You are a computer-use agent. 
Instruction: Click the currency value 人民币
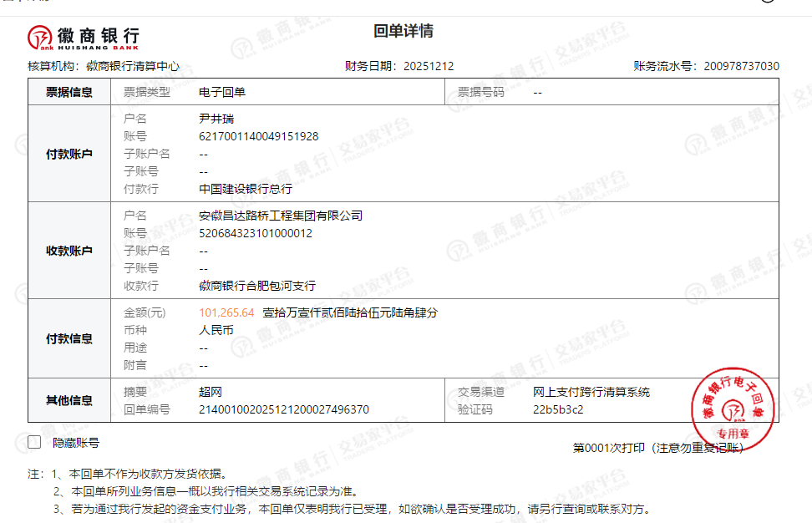point(216,330)
